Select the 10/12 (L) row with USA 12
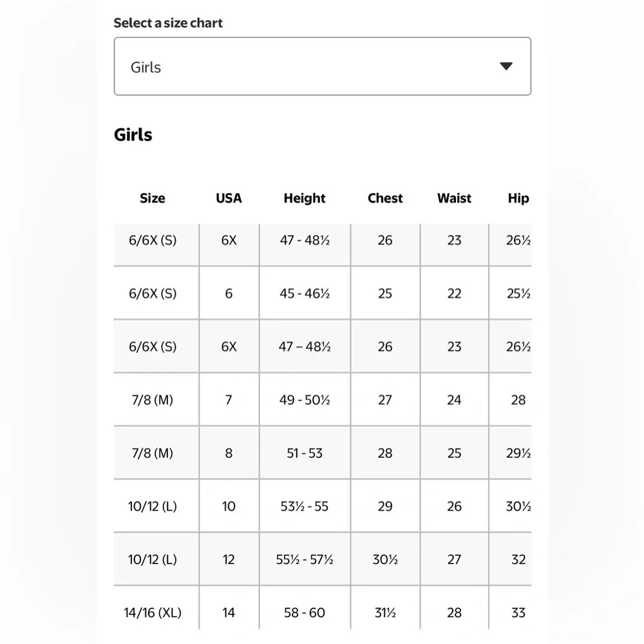 (323, 559)
